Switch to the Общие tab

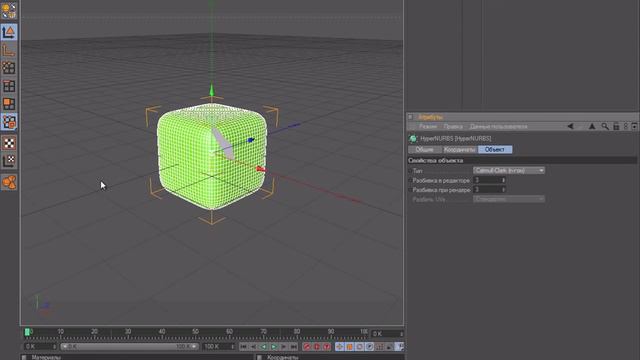[424, 149]
